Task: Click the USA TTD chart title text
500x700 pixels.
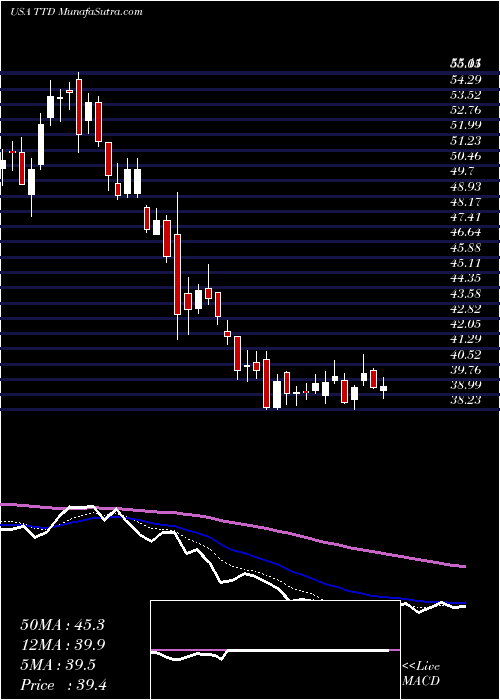Action: [x=76, y=12]
